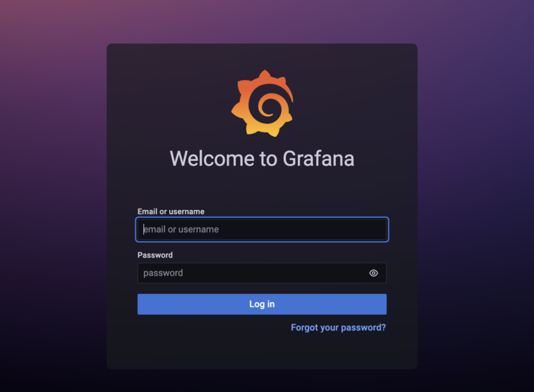Toggle password visibility with eye icon
The height and width of the screenshot is (392, 534).
point(374,273)
